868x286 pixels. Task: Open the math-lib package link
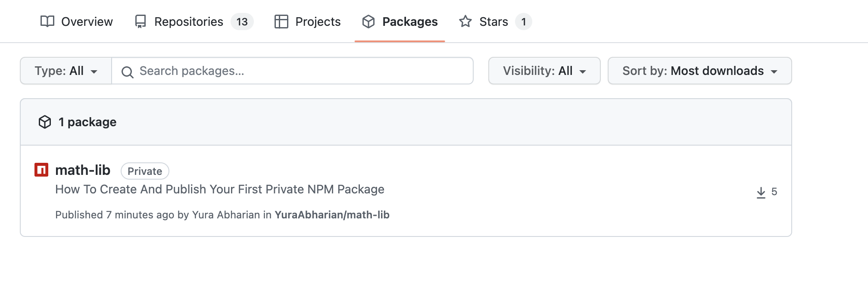(x=83, y=170)
